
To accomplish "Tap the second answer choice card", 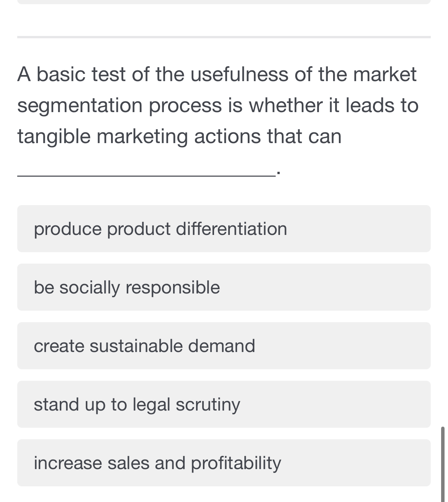I will pyautogui.click(x=224, y=287).
